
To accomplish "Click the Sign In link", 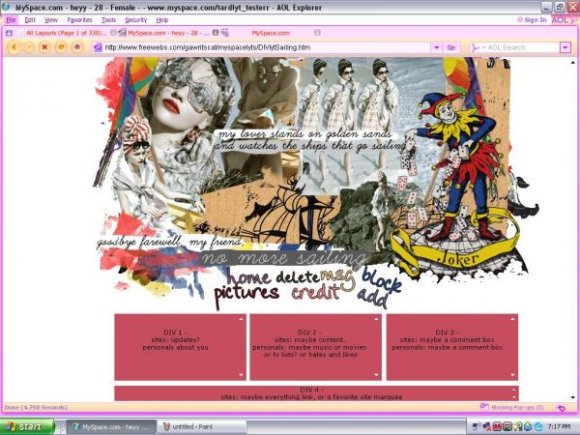I will tap(532, 20).
